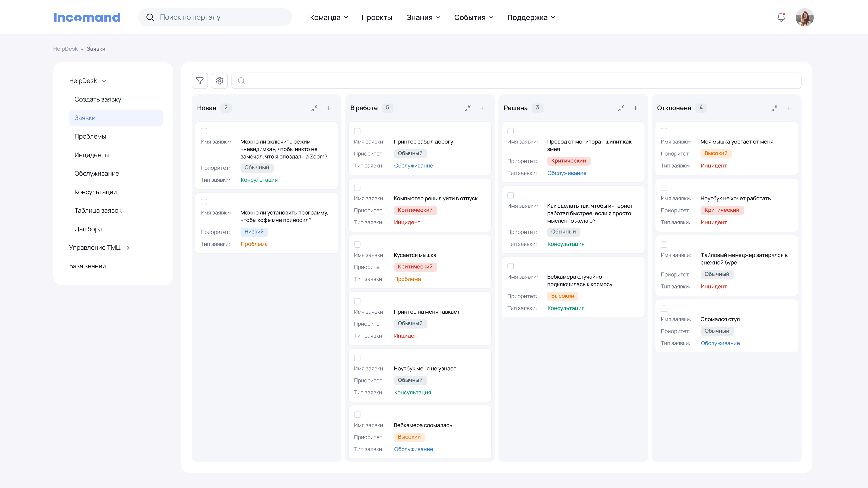This screenshot has width=868, height=488.
Task: Expand the Команда dropdown menu
Action: tap(328, 18)
